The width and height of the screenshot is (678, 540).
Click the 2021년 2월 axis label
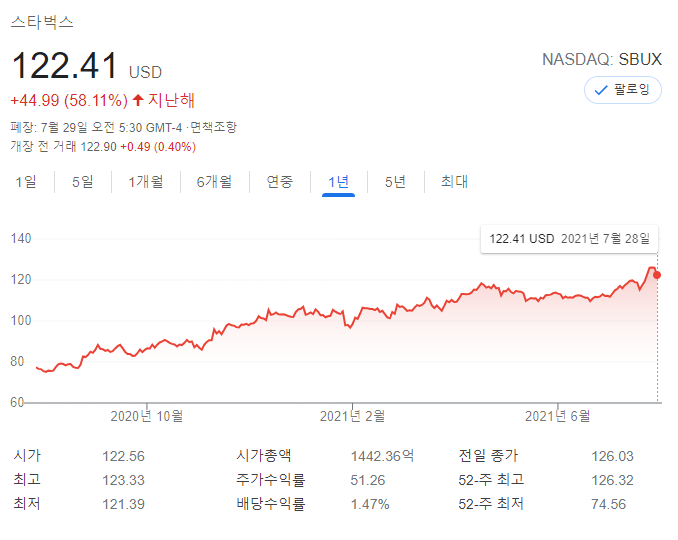pyautogui.click(x=352, y=416)
